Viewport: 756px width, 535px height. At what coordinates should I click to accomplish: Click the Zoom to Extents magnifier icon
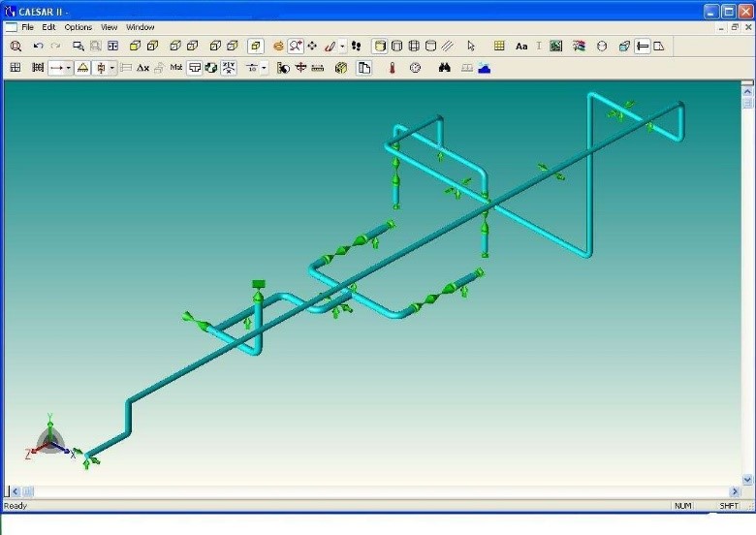(x=16, y=46)
